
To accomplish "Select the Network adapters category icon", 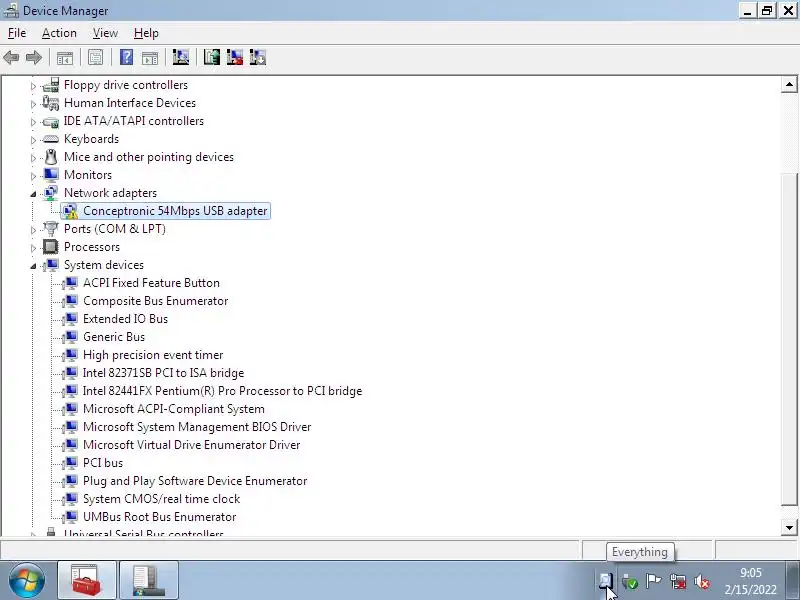I will pos(51,193).
